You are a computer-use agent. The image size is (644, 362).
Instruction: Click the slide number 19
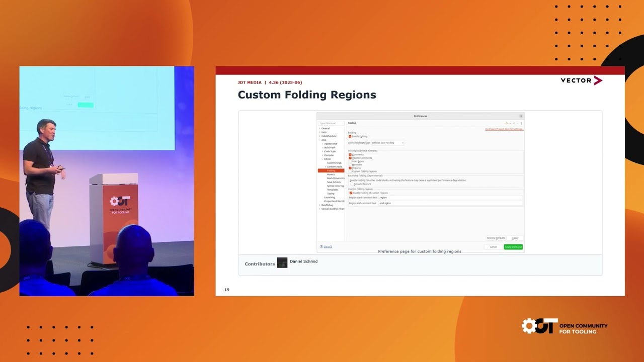(x=227, y=290)
